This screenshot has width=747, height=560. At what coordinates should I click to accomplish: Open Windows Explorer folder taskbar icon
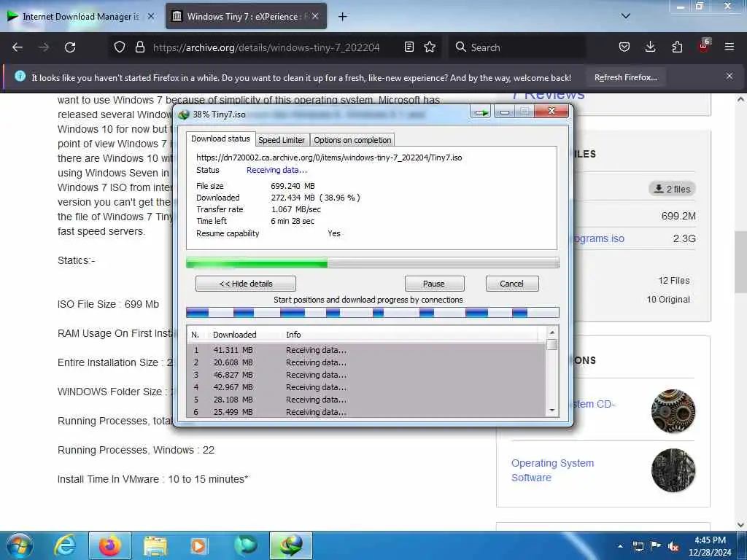pyautogui.click(x=155, y=545)
